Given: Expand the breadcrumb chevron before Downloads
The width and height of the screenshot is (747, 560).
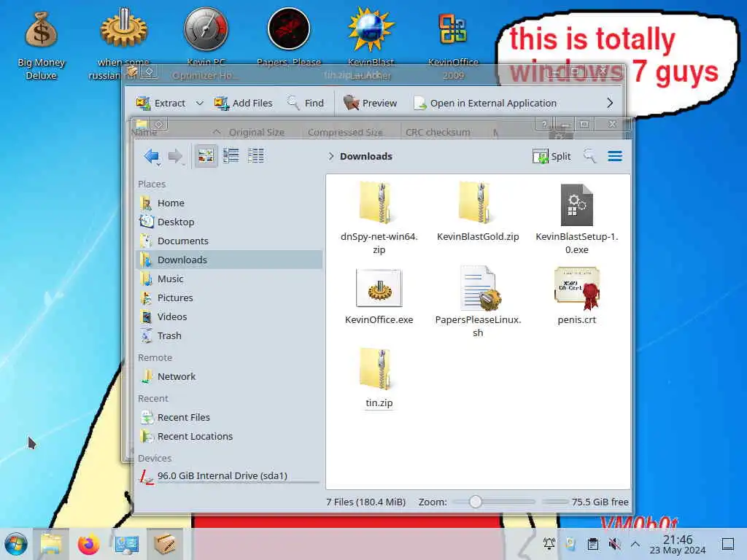Looking at the screenshot, I should (x=330, y=156).
